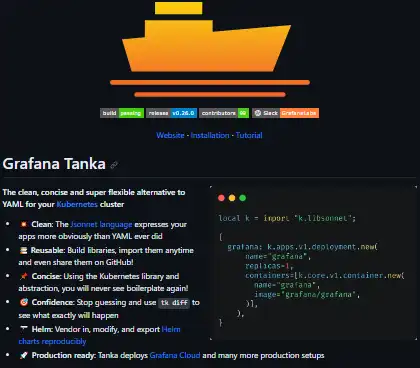Viewport: 420px width, 368px height.
Task: Click the Helm emoji icon
Action: click(x=23, y=329)
